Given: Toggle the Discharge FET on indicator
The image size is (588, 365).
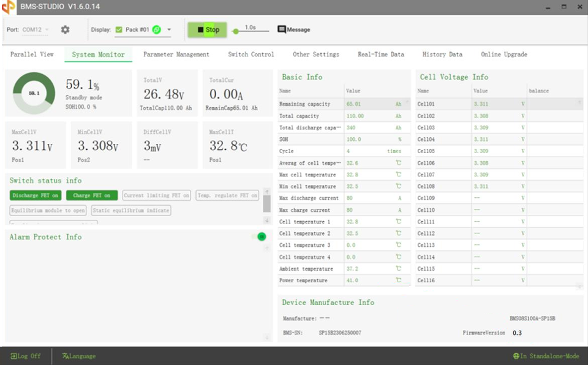Looking at the screenshot, I should click(x=36, y=195).
